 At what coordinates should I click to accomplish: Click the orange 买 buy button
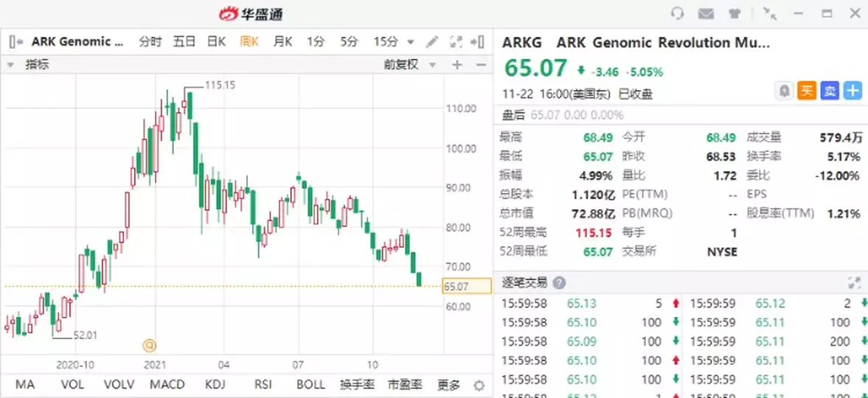click(807, 91)
